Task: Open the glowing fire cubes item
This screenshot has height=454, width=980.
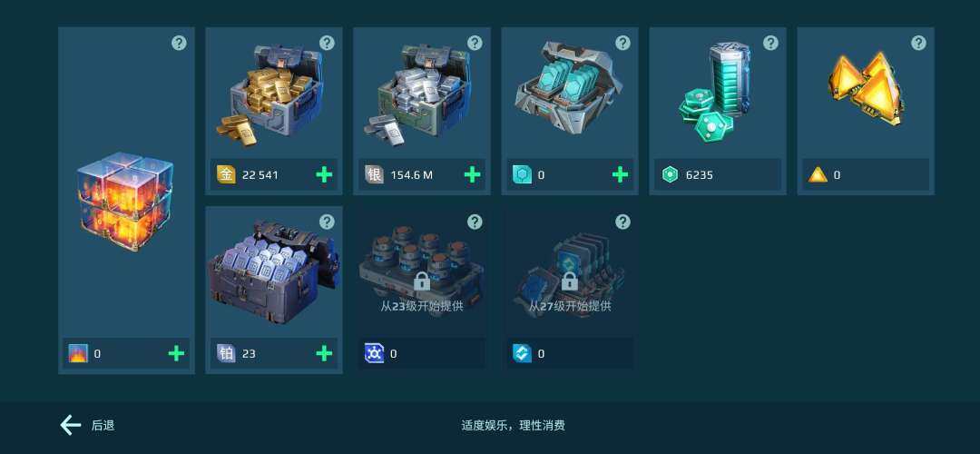Action: coord(125,200)
